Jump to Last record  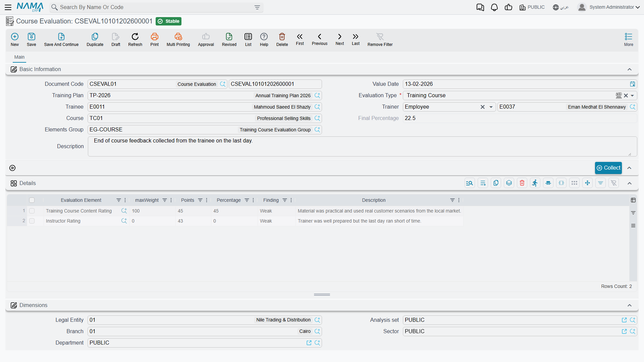[356, 39]
